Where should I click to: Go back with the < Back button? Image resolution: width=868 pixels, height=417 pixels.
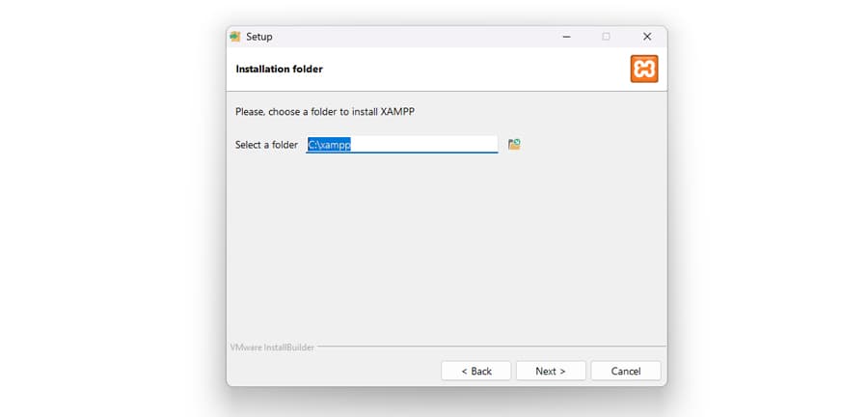(x=476, y=371)
